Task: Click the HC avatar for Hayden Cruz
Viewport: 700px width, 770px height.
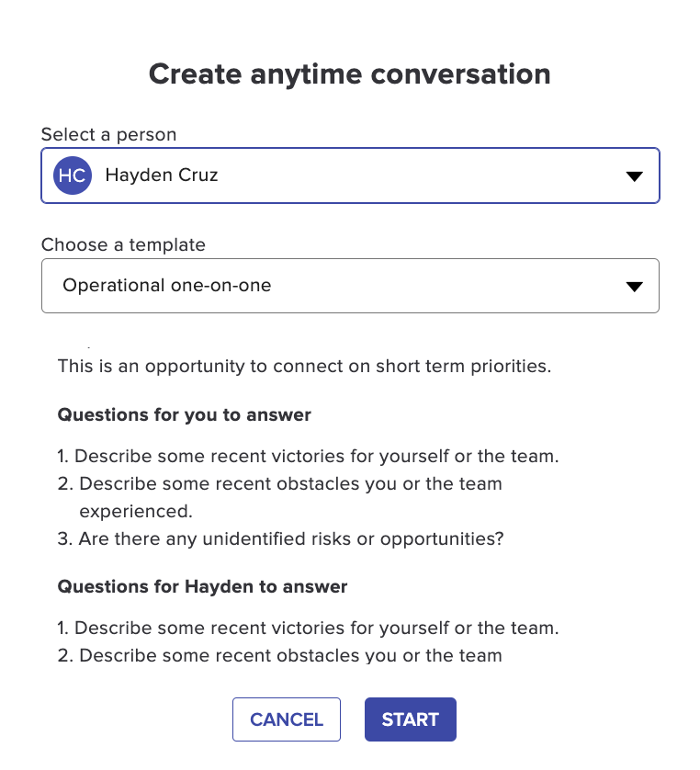Action: [x=73, y=176]
